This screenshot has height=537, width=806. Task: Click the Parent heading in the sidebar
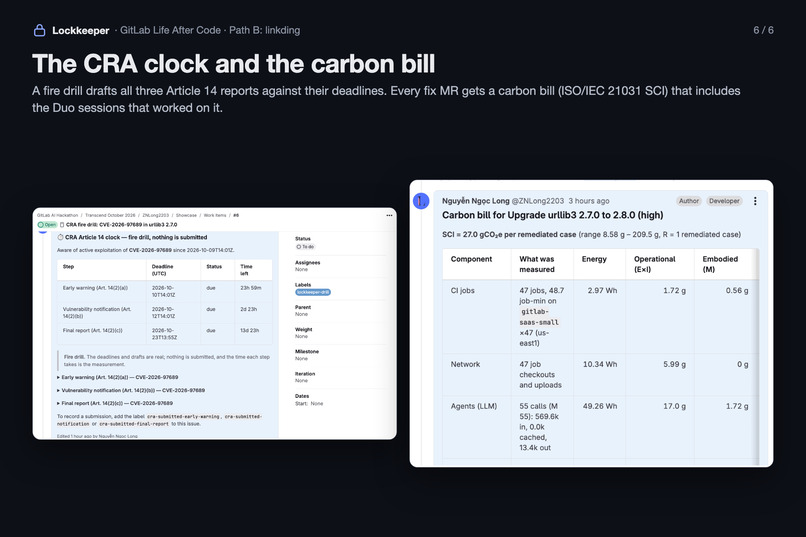(x=303, y=307)
